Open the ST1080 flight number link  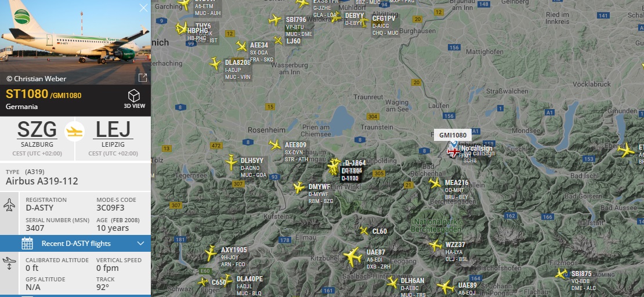click(27, 94)
